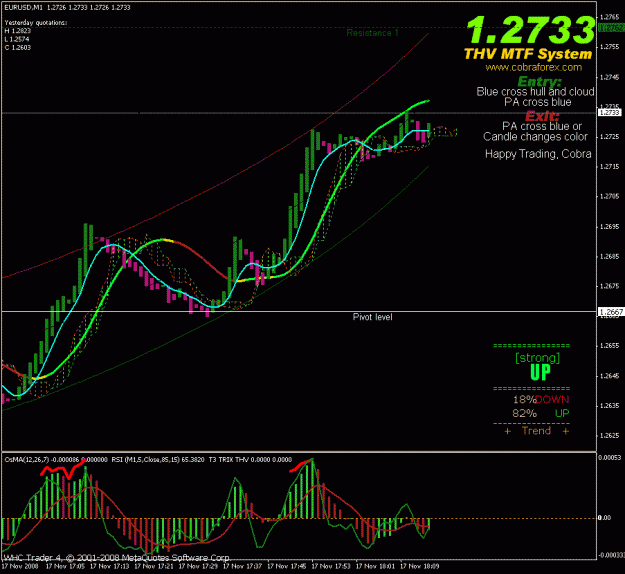Click '17 Nov 17:37' on time axis
Viewport: 625px width, 574px height.
(x=242, y=566)
